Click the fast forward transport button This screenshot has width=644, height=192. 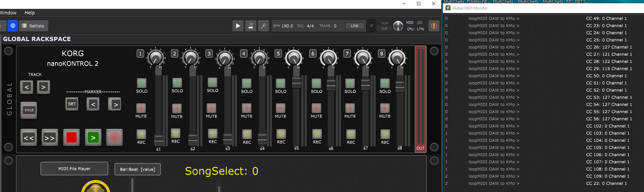coord(50,138)
